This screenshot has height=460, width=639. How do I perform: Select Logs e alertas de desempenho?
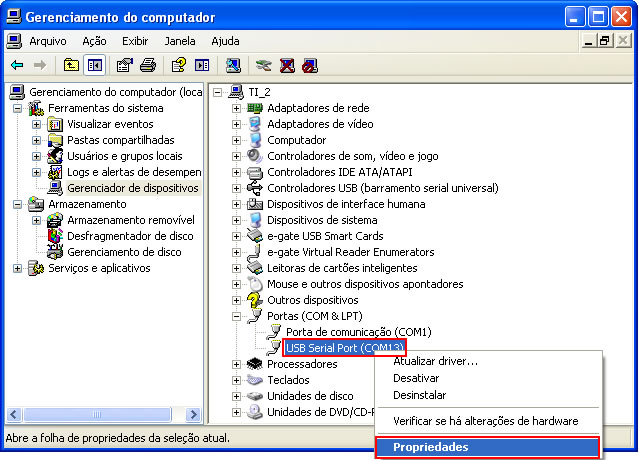tap(134, 172)
